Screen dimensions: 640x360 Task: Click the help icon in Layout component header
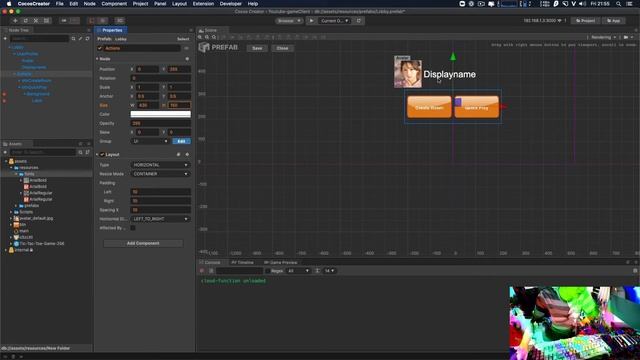coord(178,154)
